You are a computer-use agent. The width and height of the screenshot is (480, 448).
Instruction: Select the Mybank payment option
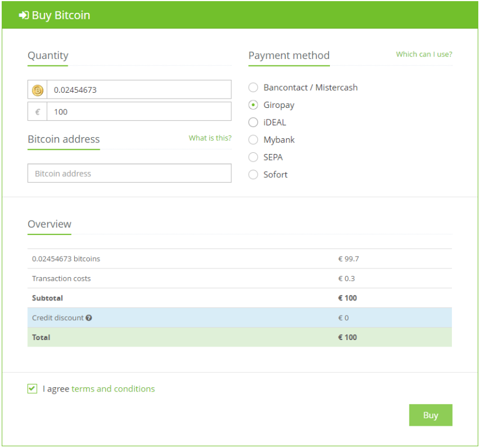(253, 140)
